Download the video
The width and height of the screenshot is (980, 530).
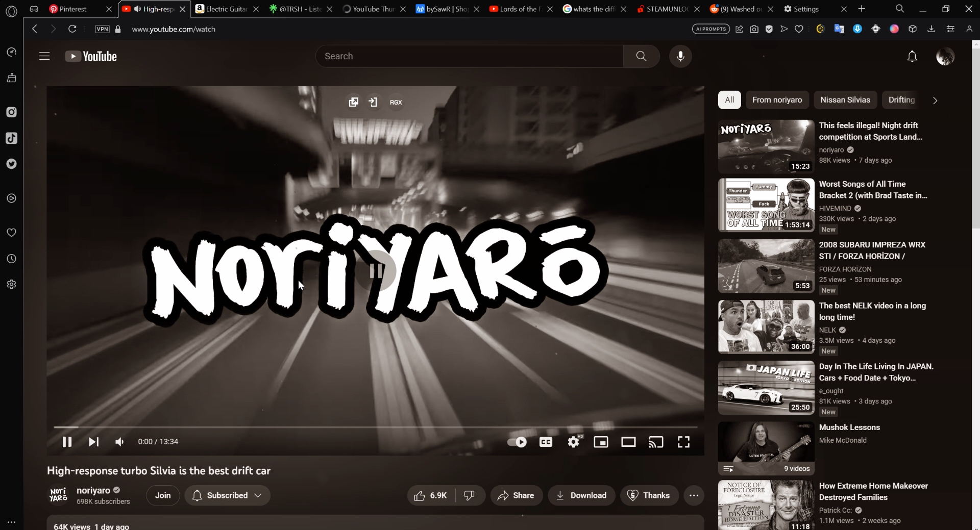tap(581, 495)
